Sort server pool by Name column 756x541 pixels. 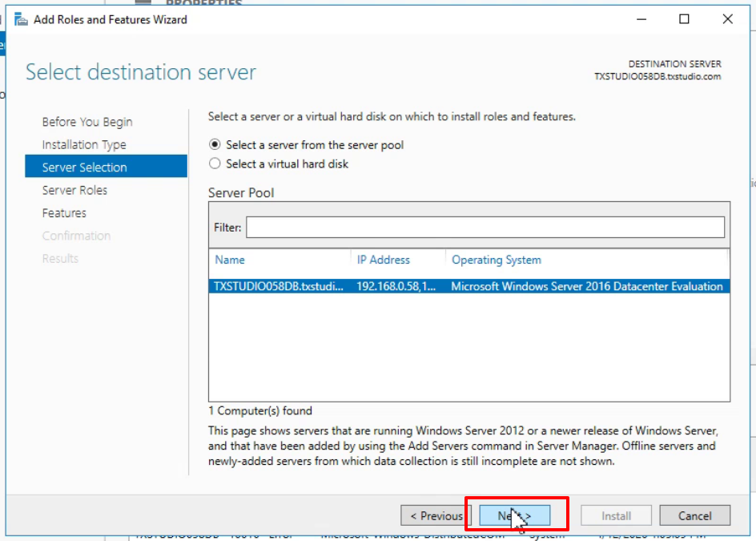(x=230, y=260)
